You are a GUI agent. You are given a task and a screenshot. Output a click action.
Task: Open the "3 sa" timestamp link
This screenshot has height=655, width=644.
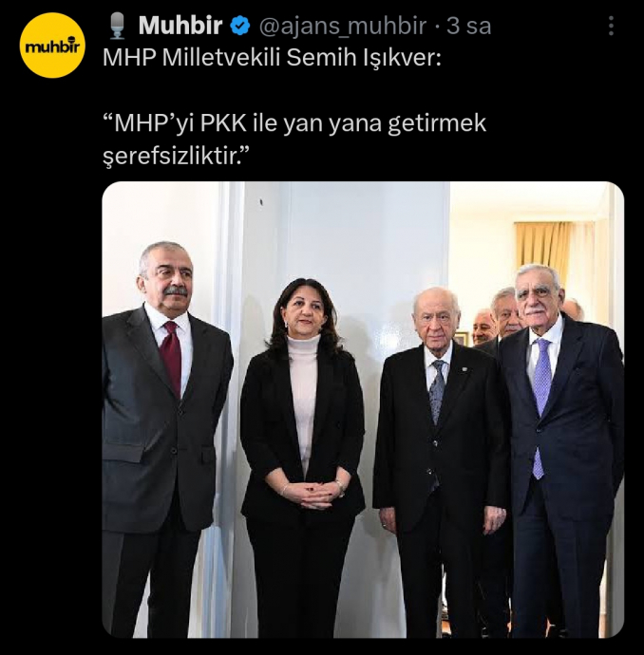click(x=468, y=27)
